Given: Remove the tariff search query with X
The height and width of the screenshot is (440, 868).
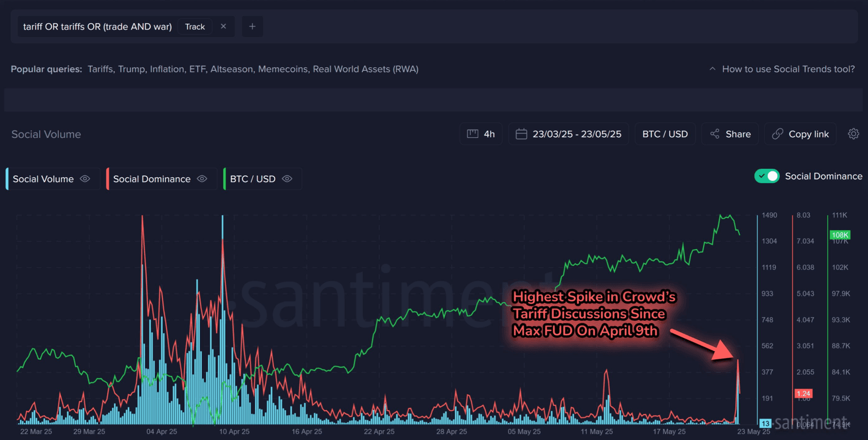Looking at the screenshot, I should pos(223,27).
